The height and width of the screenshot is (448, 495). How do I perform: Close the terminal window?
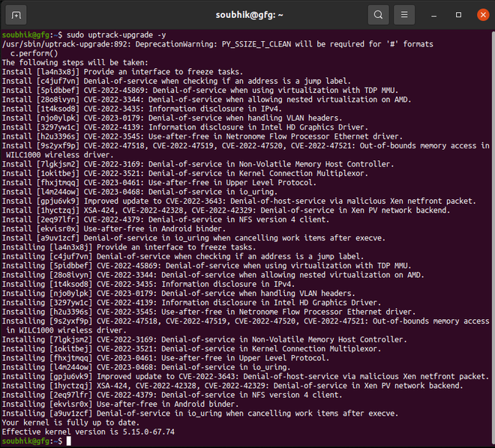click(483, 15)
